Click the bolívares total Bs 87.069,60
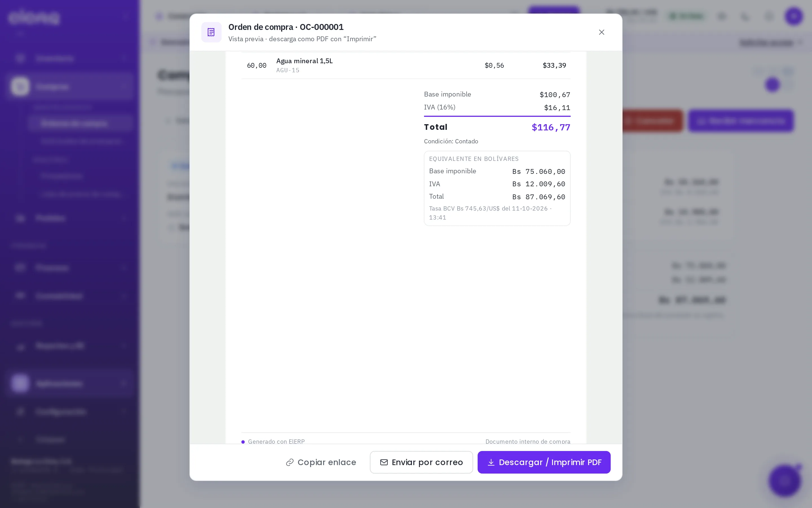Screen dimensions: 812x508 539,197
